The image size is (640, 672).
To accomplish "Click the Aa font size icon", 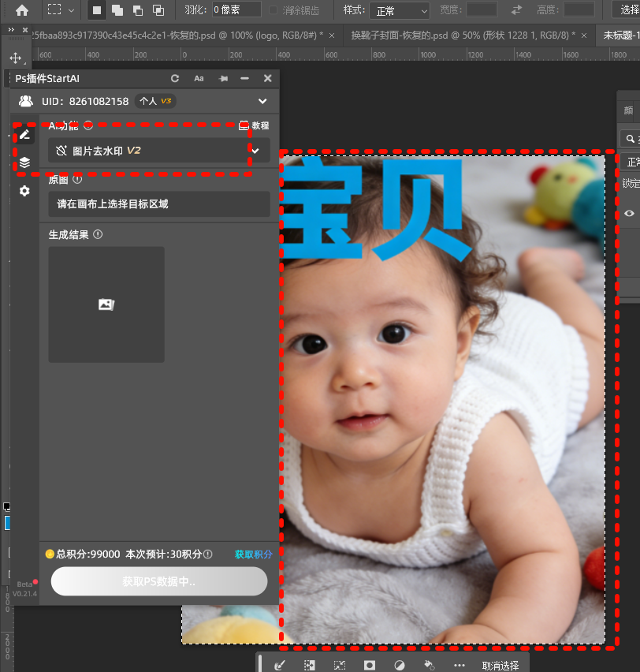I will pyautogui.click(x=199, y=79).
